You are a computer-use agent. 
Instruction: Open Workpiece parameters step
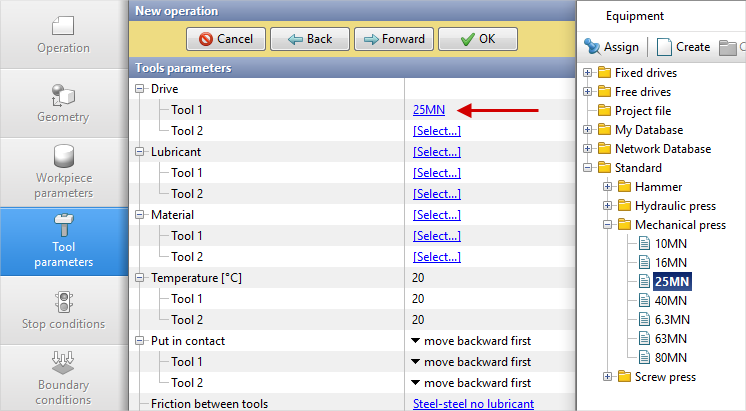click(x=63, y=172)
